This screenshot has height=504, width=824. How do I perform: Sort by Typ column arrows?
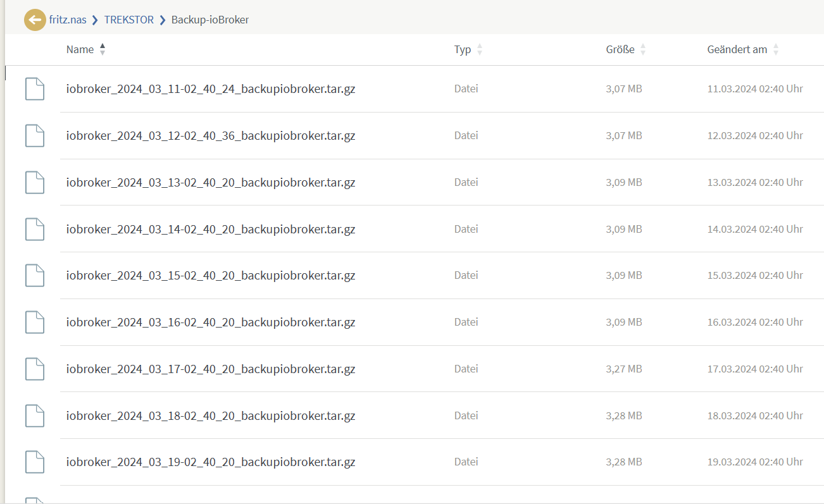tap(480, 49)
